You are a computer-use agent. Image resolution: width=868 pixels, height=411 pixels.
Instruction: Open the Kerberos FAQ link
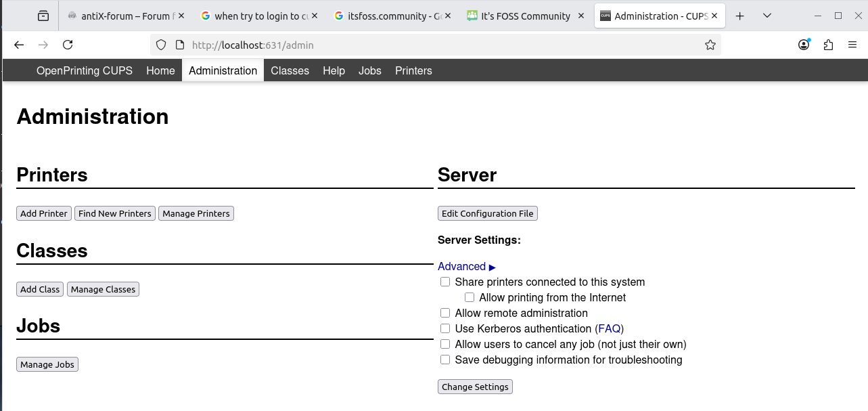point(609,329)
